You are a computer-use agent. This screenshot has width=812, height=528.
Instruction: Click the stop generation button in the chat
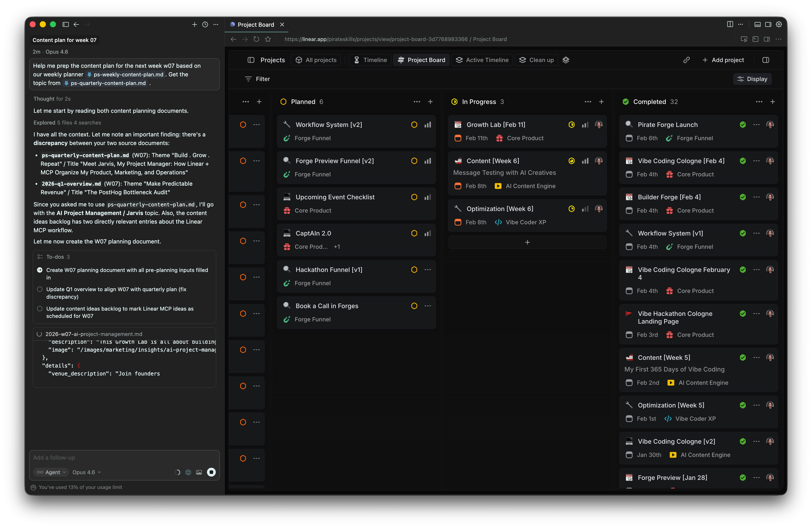pos(212,472)
